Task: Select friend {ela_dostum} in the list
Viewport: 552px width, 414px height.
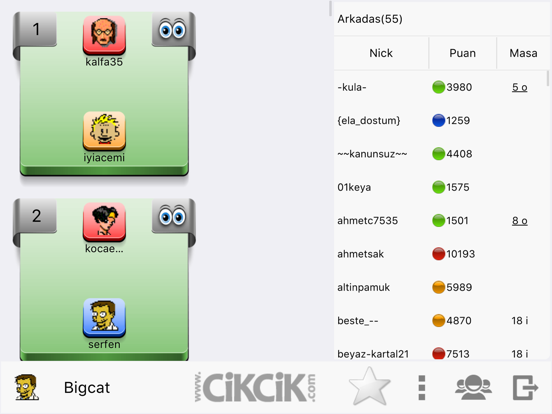Action: tap(441, 120)
